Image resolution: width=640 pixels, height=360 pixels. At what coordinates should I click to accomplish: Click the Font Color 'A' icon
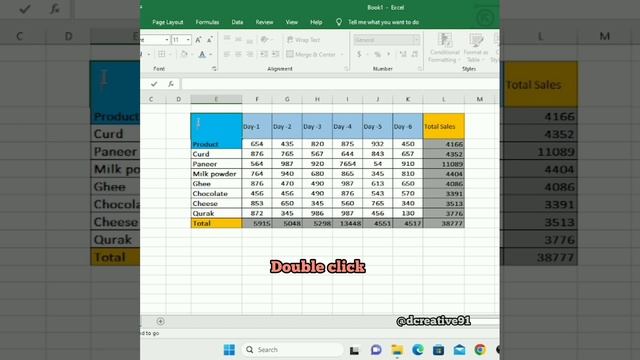pyautogui.click(x=202, y=54)
